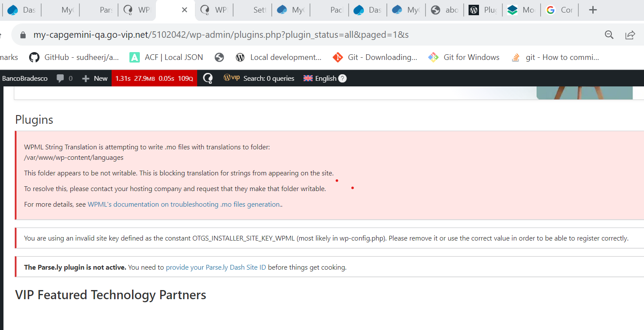
Task: Click the globe bookmark icon
Action: tap(219, 57)
